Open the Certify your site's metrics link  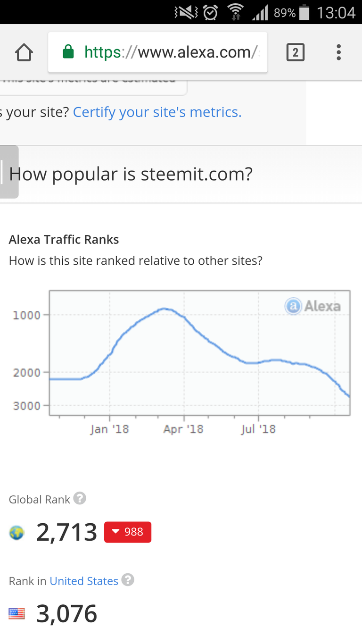point(157,112)
